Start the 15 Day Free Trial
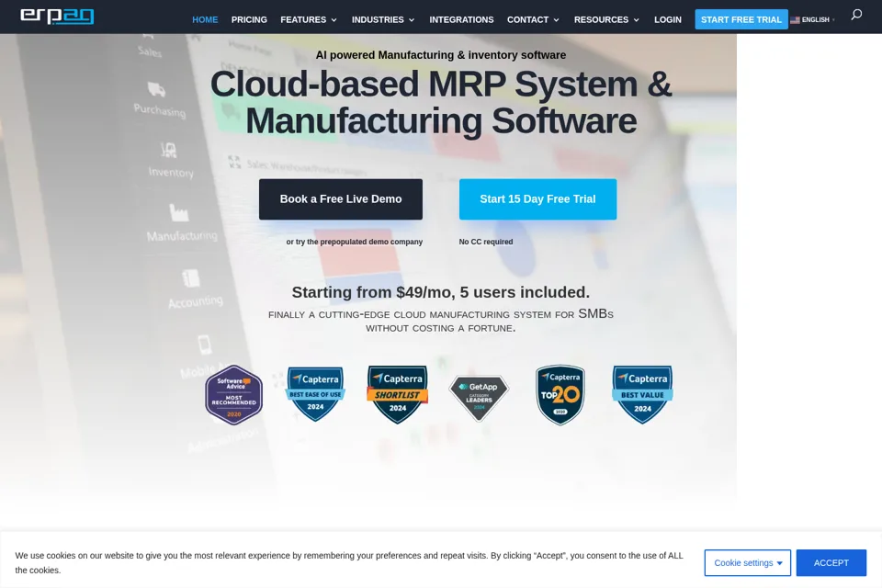 (537, 199)
